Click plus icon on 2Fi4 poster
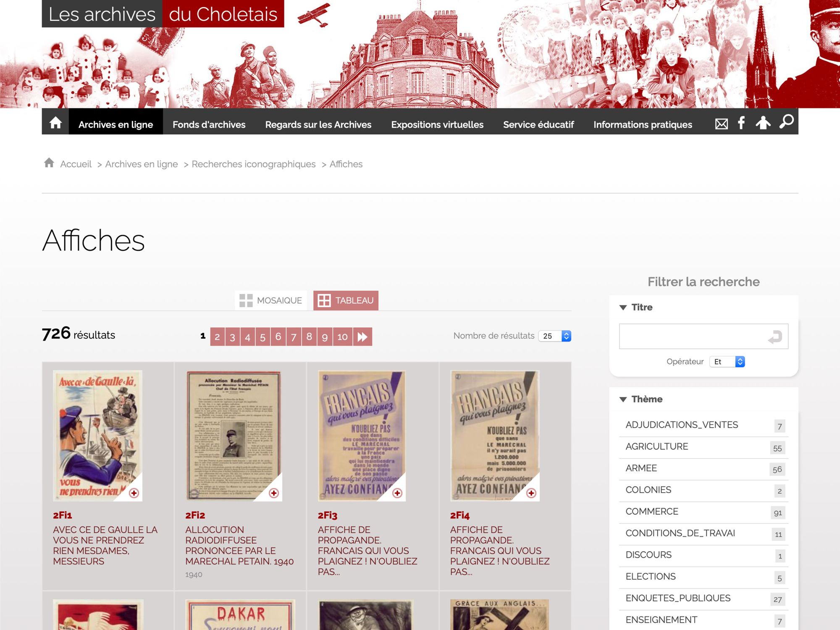The image size is (840, 630). [x=531, y=493]
